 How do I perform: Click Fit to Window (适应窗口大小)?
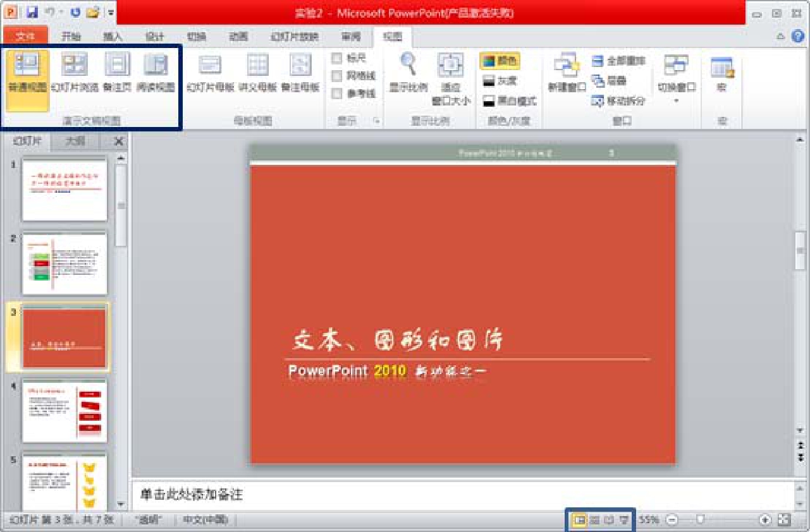point(451,79)
